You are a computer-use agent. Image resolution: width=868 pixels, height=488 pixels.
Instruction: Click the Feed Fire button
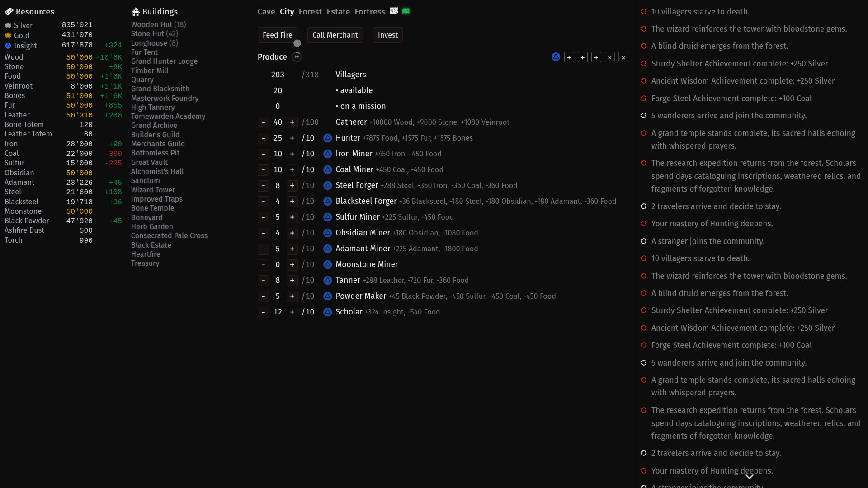[x=278, y=35]
